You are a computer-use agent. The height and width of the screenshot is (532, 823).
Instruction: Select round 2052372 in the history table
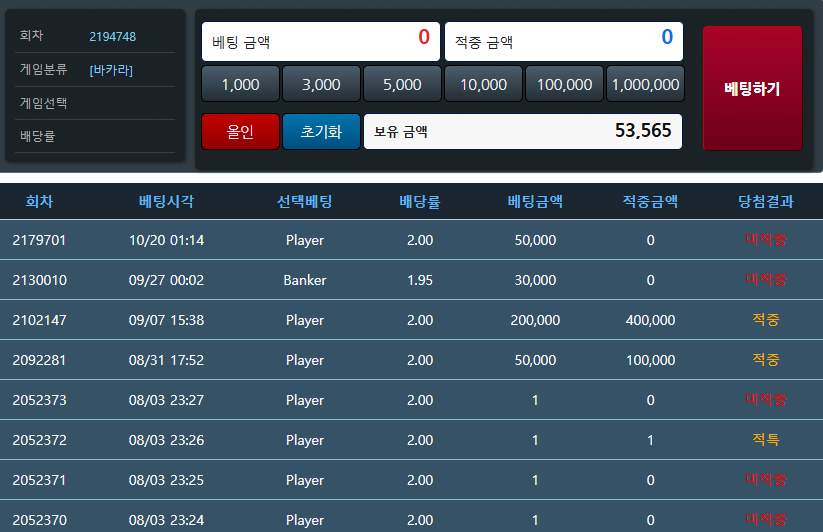[39, 440]
